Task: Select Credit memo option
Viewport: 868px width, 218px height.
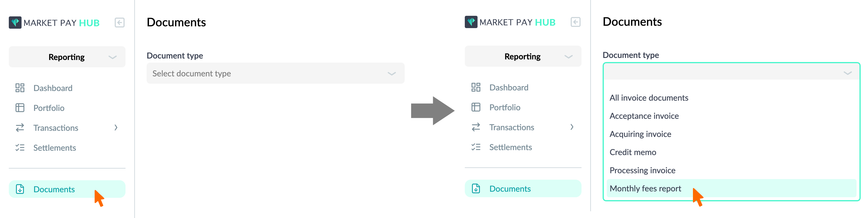Action: click(x=731, y=152)
